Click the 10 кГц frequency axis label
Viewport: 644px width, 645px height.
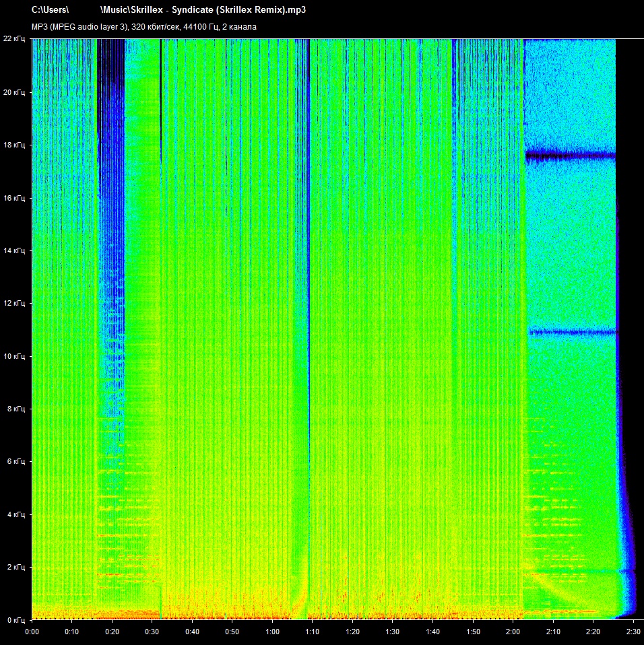[14, 356]
